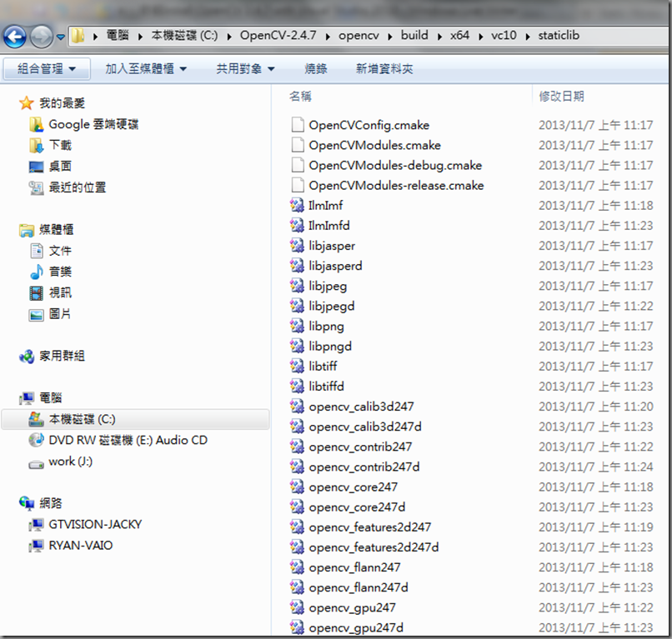Screen dimensions: 672x639
Task: Open the 視訊 videos library icon
Action: [37, 293]
